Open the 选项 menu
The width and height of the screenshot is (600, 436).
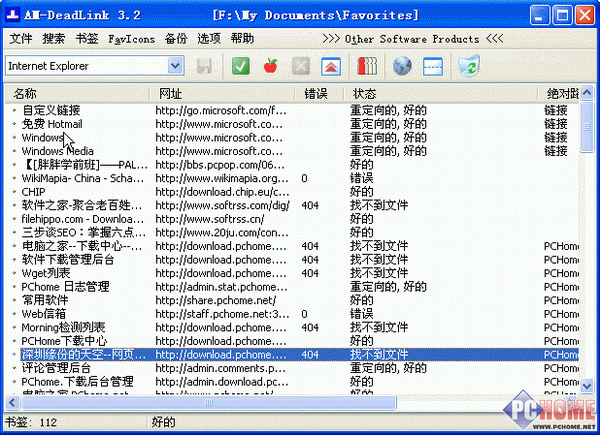point(209,39)
